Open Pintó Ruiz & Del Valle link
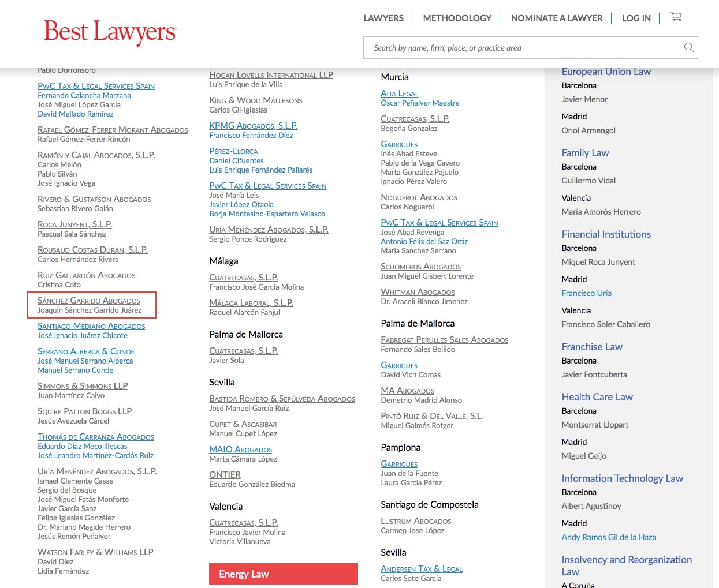 432,416
